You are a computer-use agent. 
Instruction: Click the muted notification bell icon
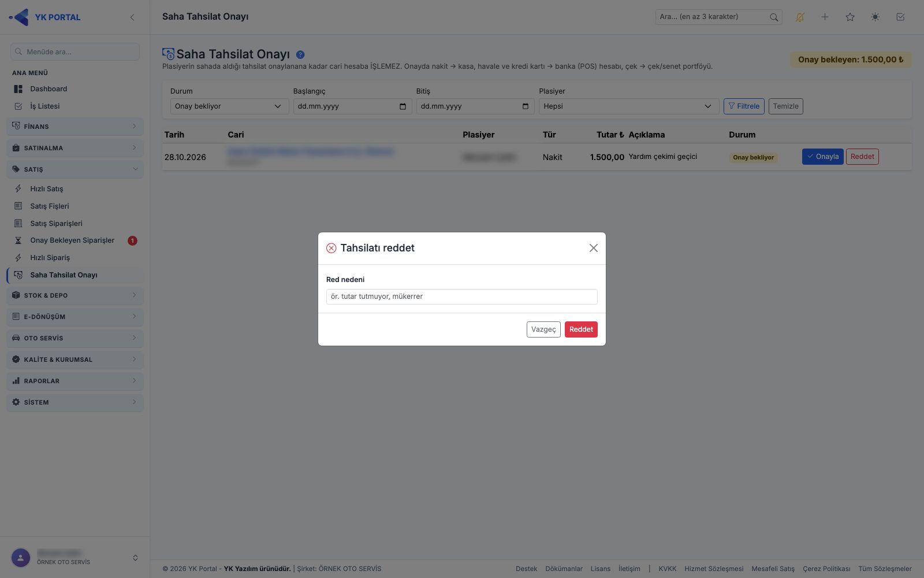coord(800,17)
